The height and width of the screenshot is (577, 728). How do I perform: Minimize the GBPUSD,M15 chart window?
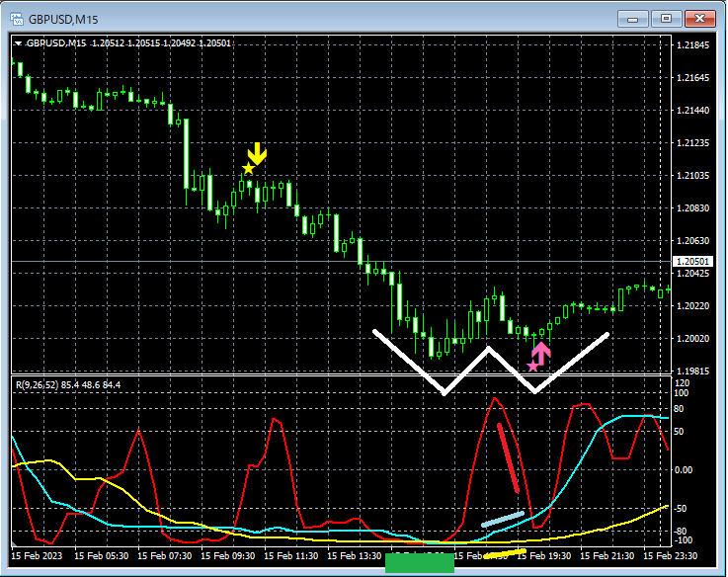click(633, 19)
